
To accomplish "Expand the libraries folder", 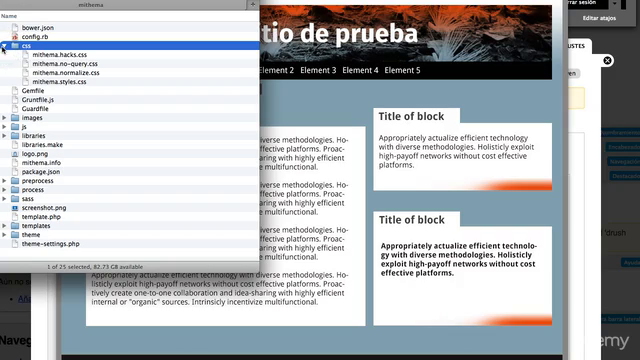I will click(4, 136).
